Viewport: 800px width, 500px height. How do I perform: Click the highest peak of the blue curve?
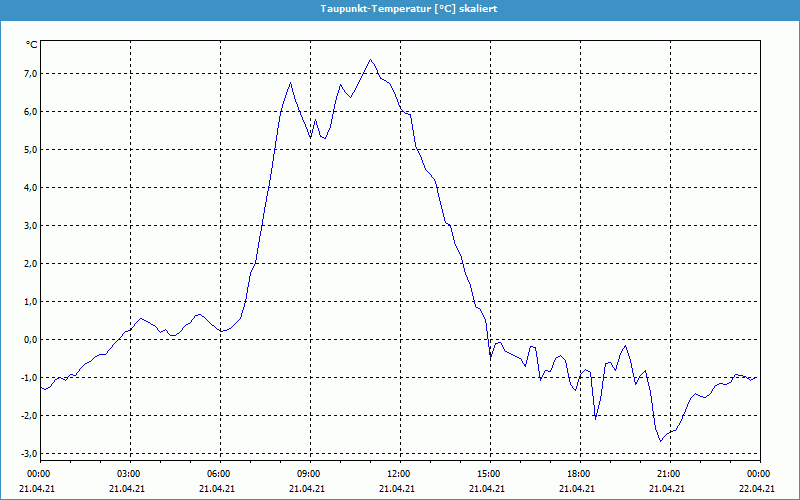click(x=370, y=59)
